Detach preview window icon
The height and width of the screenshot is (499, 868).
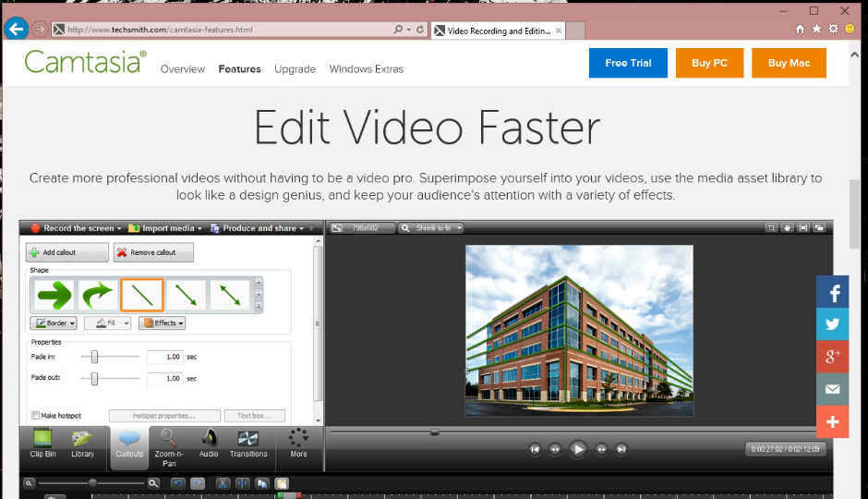(x=819, y=227)
